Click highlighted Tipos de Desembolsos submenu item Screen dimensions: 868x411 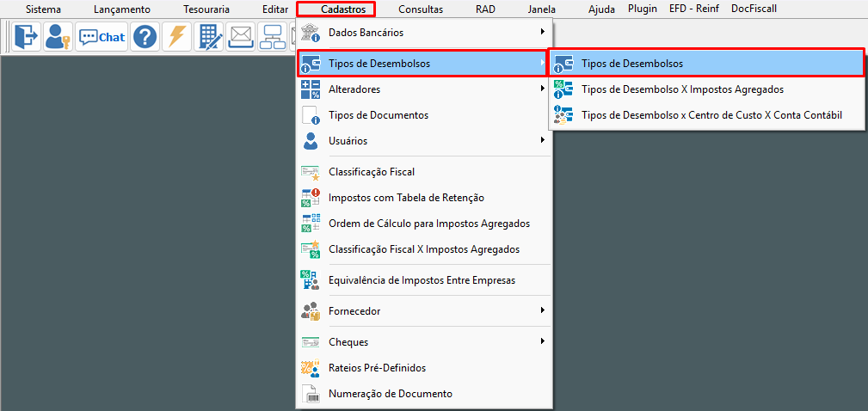(x=705, y=63)
